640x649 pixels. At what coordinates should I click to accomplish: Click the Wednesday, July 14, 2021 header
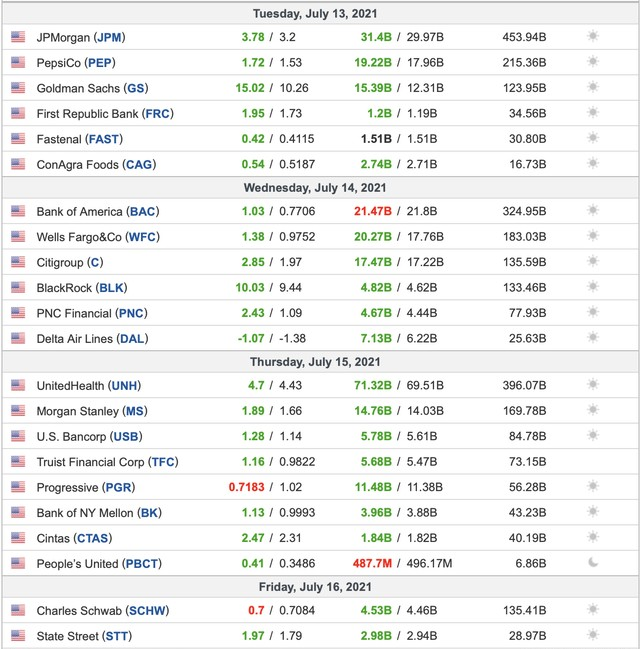coord(315,188)
